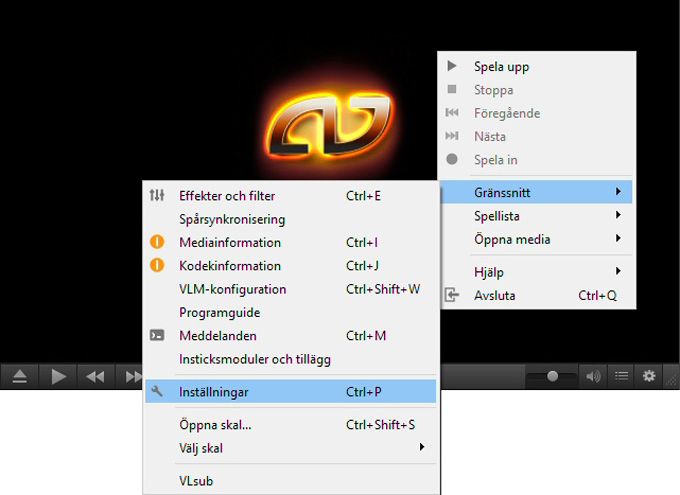Click the play triangle icon beside Spela upp
This screenshot has width=680, height=495.
click(452, 66)
